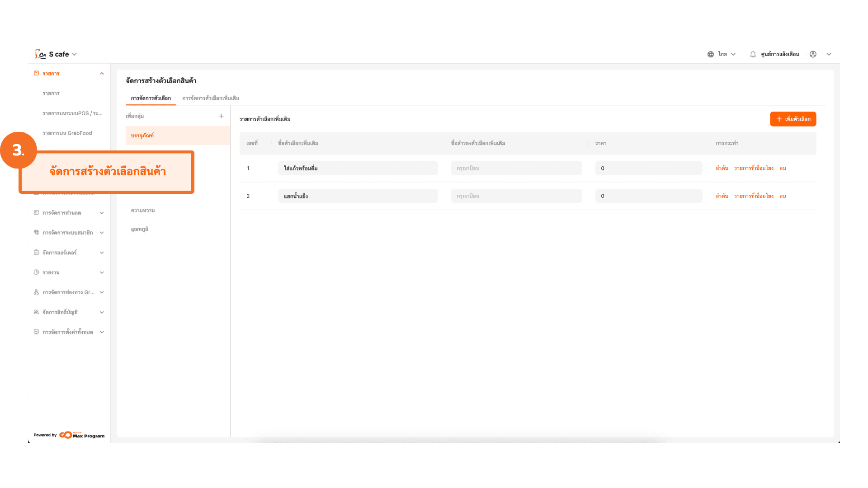Click the S cafe logo icon
This screenshot has width=868, height=488.
(40, 54)
